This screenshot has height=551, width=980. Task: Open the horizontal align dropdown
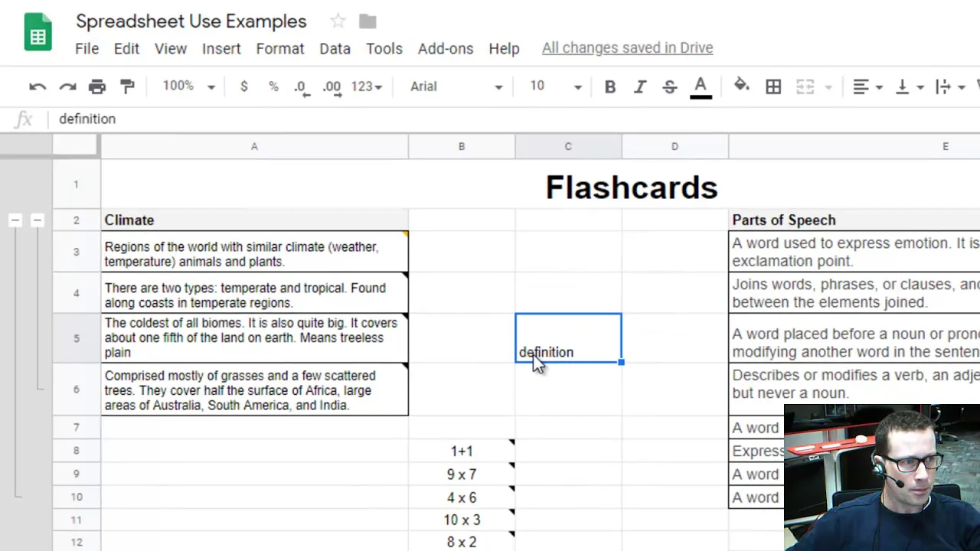click(867, 86)
